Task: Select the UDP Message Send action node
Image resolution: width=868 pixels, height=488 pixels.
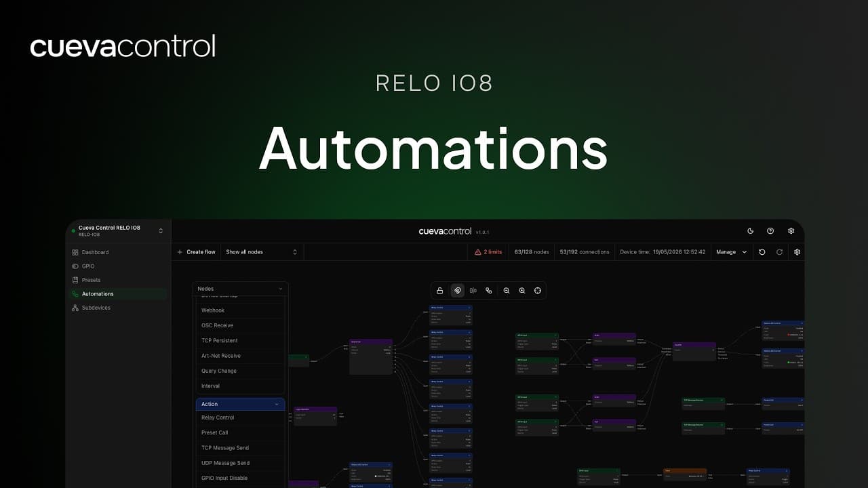Action: coord(240,463)
